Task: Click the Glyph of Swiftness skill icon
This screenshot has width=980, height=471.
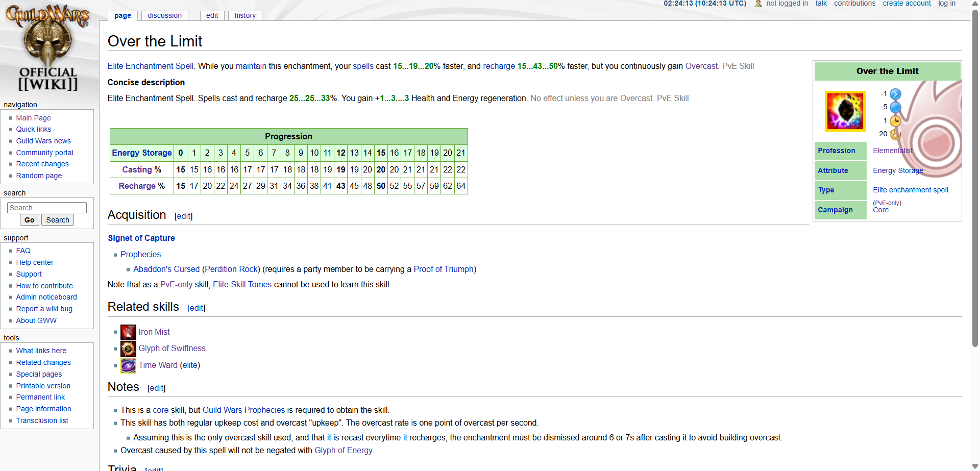Action: pyautogui.click(x=128, y=349)
